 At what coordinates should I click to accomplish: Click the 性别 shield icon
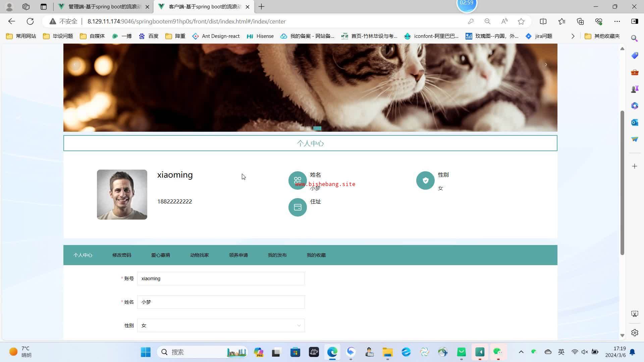pos(425,181)
